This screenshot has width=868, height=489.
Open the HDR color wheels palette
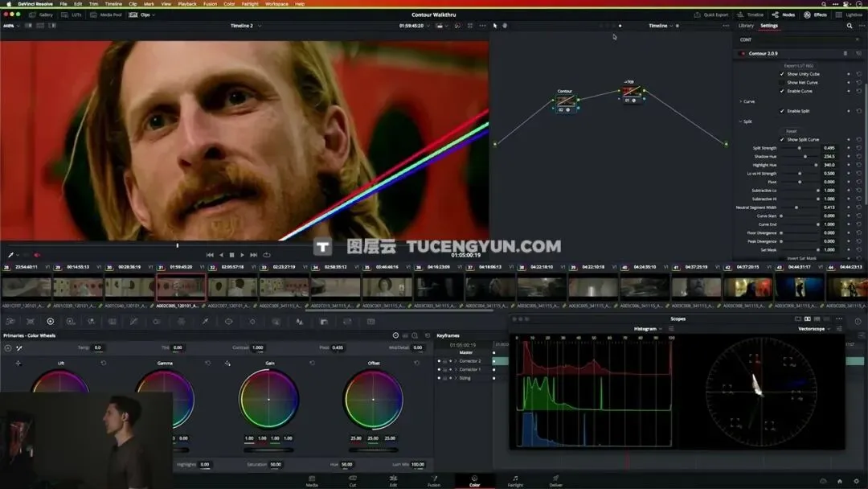pyautogui.click(x=70, y=321)
